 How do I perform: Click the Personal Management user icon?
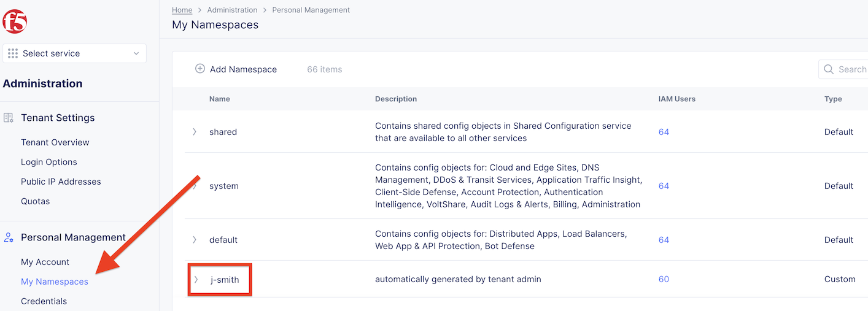click(x=9, y=237)
